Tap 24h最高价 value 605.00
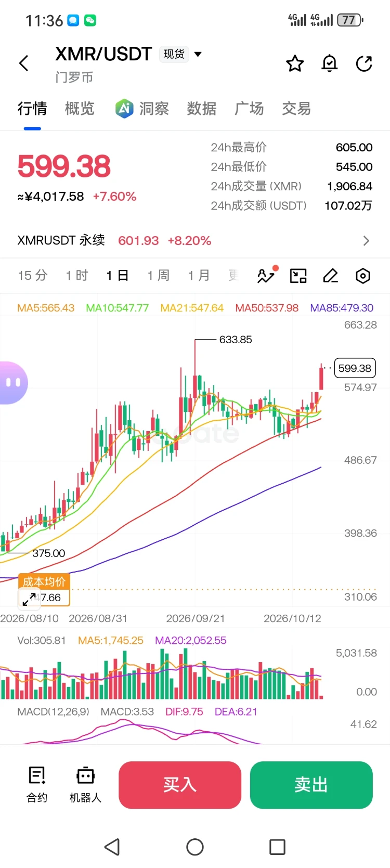 [x=354, y=147]
